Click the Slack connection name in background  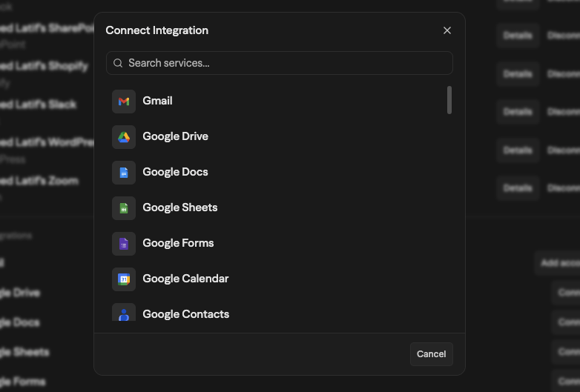[38, 104]
